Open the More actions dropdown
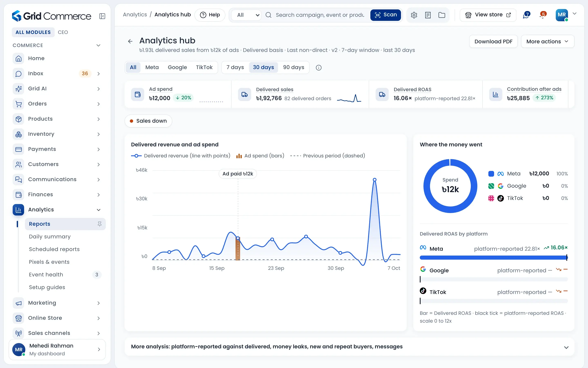The height and width of the screenshot is (368, 588). click(548, 41)
